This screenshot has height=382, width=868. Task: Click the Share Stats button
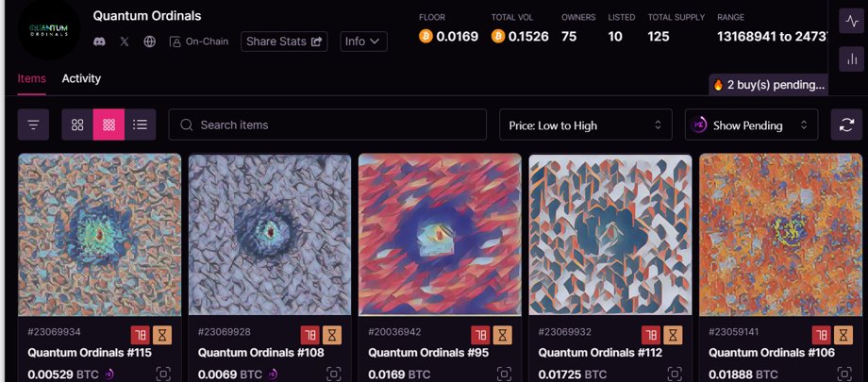click(x=284, y=42)
